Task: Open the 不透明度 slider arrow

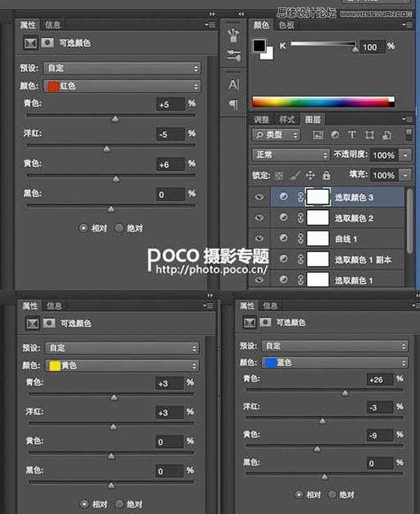Action: point(405,155)
